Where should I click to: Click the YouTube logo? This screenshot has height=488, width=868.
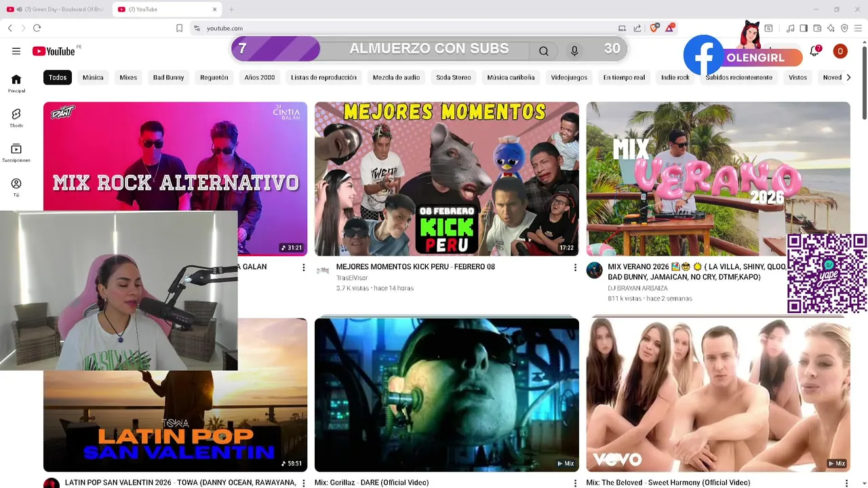point(54,52)
